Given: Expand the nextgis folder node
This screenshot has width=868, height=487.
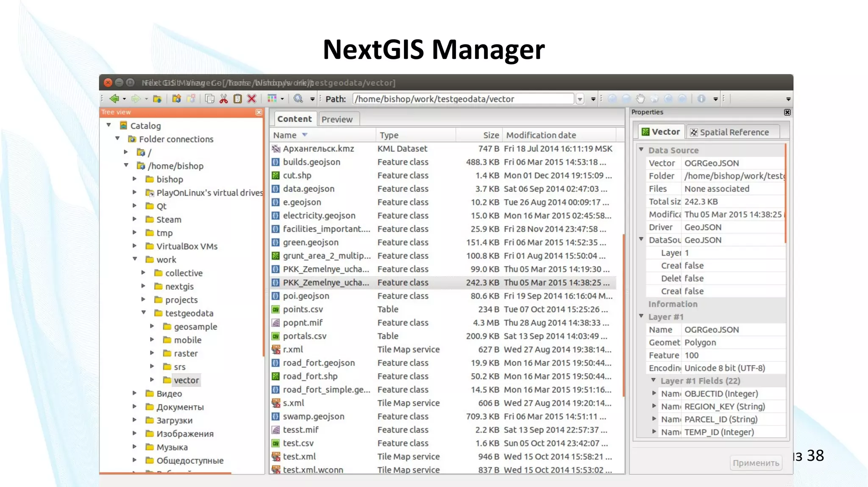Looking at the screenshot, I should coord(143,286).
